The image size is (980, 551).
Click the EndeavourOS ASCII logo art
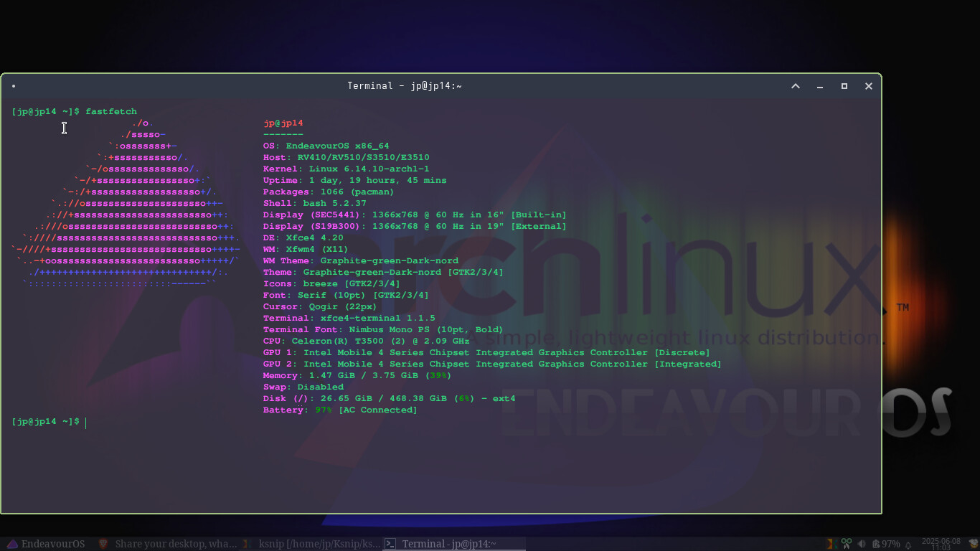click(126, 203)
